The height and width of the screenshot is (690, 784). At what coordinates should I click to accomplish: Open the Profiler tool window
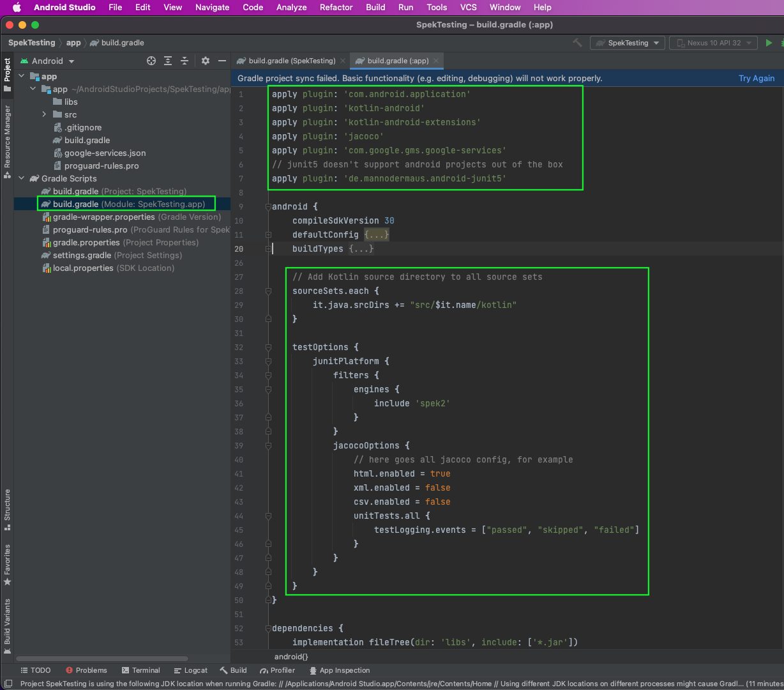(x=278, y=670)
